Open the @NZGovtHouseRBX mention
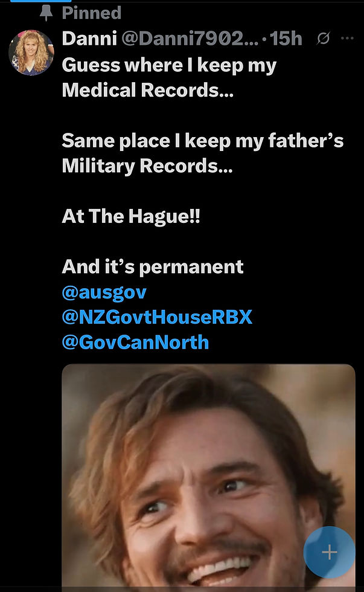The height and width of the screenshot is (592, 364). point(157,317)
